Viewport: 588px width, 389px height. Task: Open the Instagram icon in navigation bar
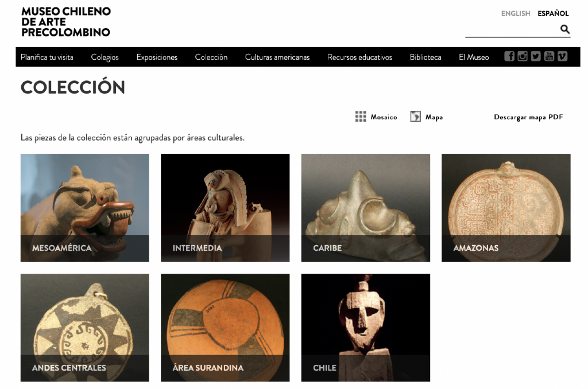tap(523, 56)
